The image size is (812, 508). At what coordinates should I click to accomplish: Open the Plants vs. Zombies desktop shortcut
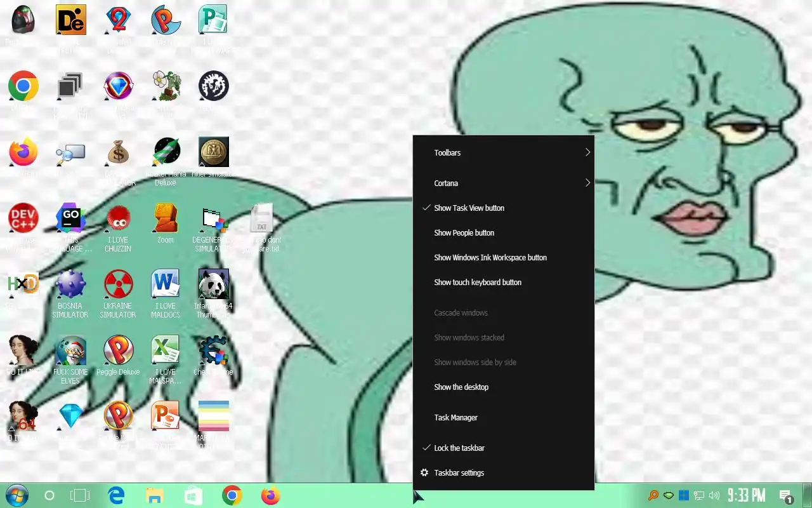point(166,86)
